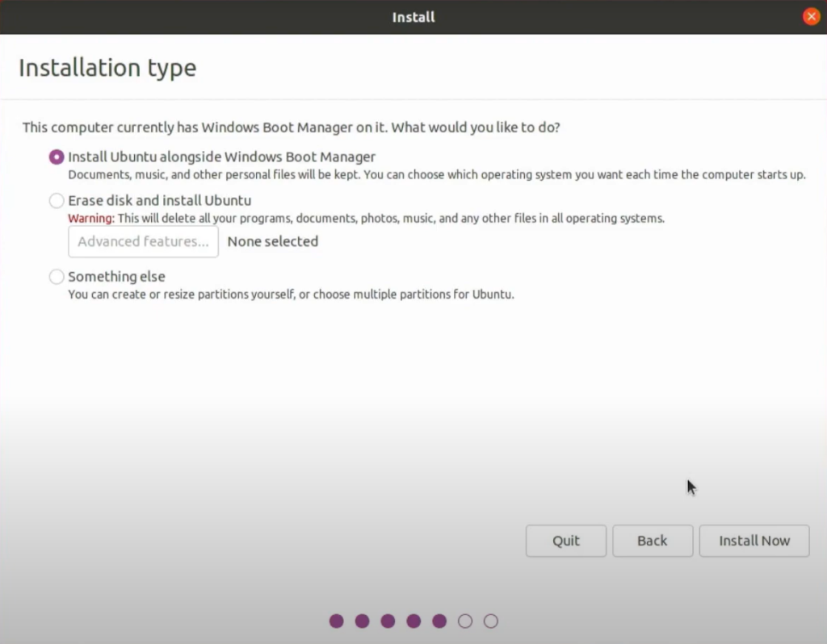The height and width of the screenshot is (644, 827).
Task: Click the 'This computer currently has Windows Boot Manager' question
Action: coord(291,128)
